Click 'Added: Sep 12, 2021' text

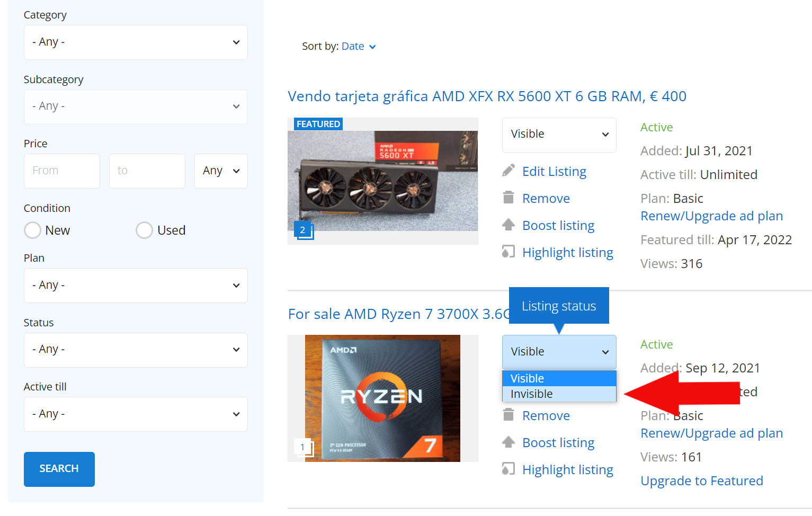pyautogui.click(x=700, y=368)
